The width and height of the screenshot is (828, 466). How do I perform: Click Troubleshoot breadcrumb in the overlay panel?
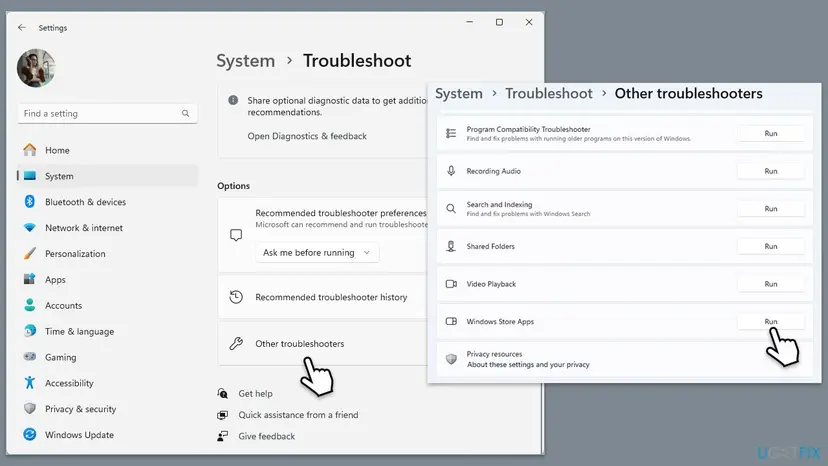549,94
